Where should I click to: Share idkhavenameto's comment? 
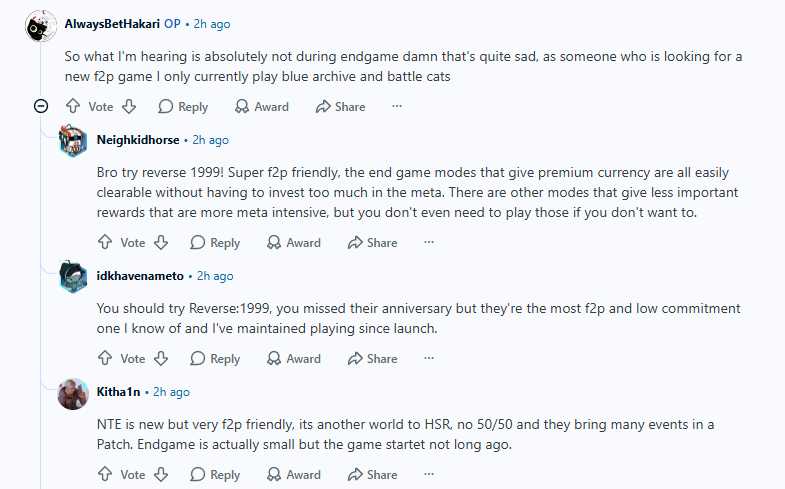(x=373, y=359)
